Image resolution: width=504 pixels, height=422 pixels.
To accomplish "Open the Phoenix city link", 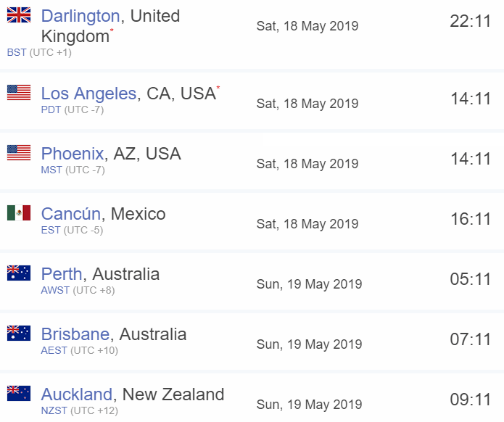I will tap(73, 154).
